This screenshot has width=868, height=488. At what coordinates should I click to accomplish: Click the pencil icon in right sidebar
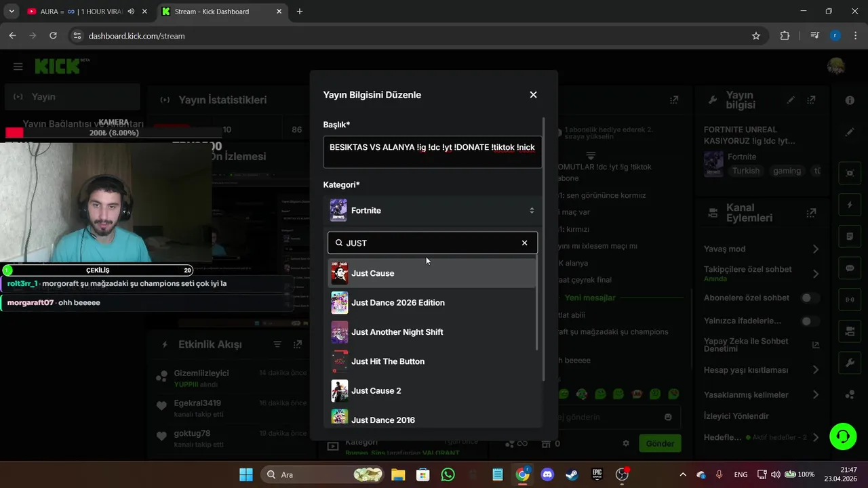tap(850, 133)
